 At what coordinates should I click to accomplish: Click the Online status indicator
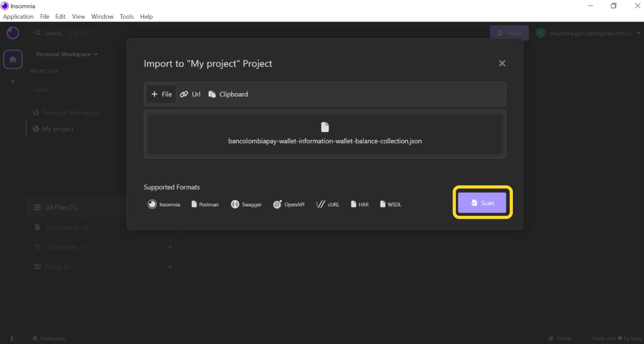[x=559, y=338]
